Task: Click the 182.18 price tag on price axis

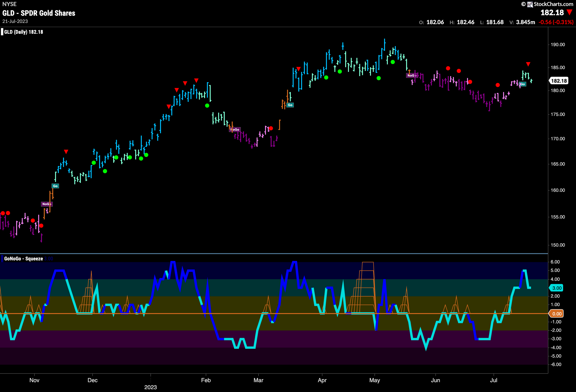Action: 559,81
